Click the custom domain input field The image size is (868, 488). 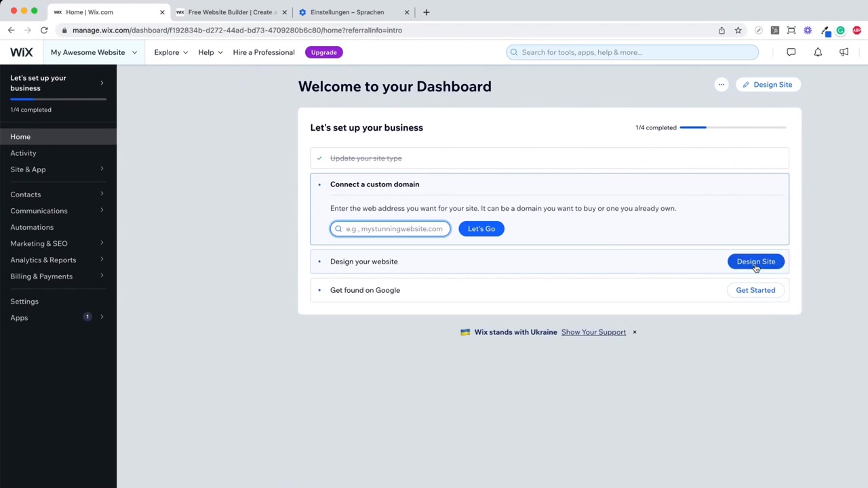tap(390, 228)
